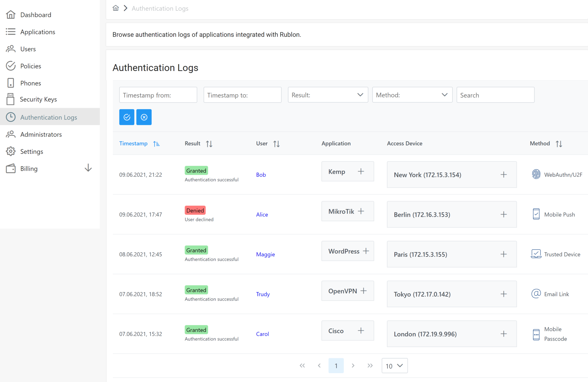Click the Email Link at-sign icon

point(536,294)
